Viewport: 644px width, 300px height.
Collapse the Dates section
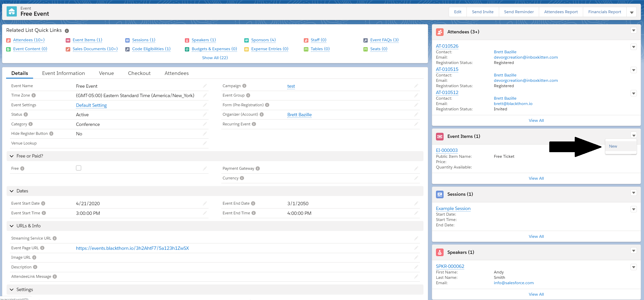click(x=12, y=191)
